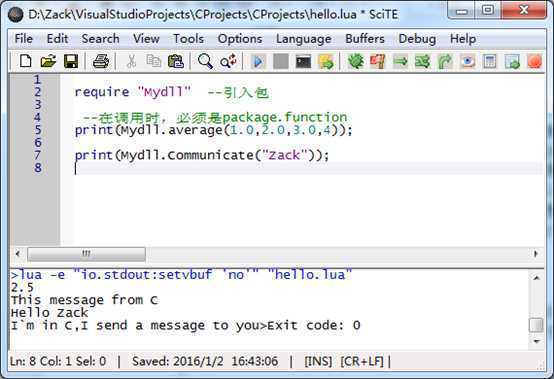Place cursor on empty line 8
The image size is (554, 379).
click(307, 168)
